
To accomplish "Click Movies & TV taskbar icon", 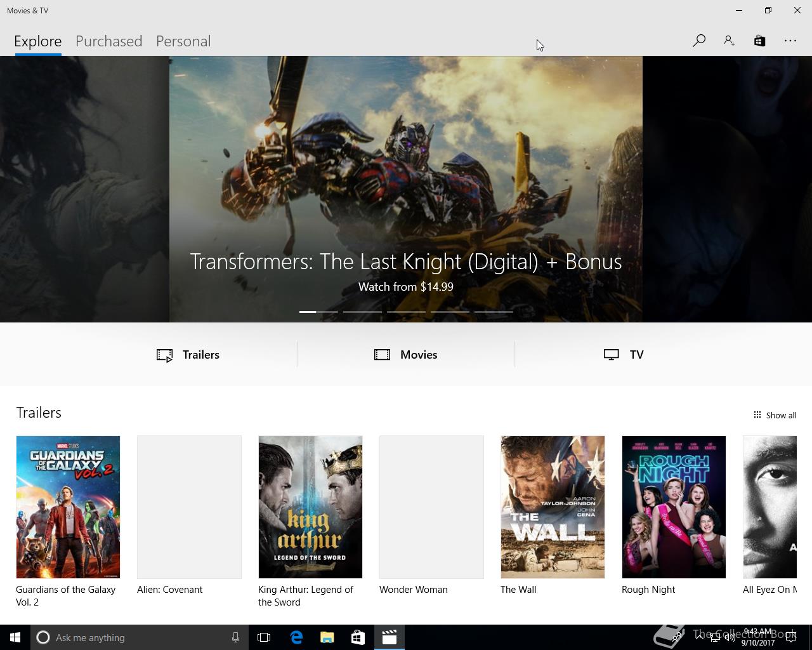I will (x=389, y=637).
